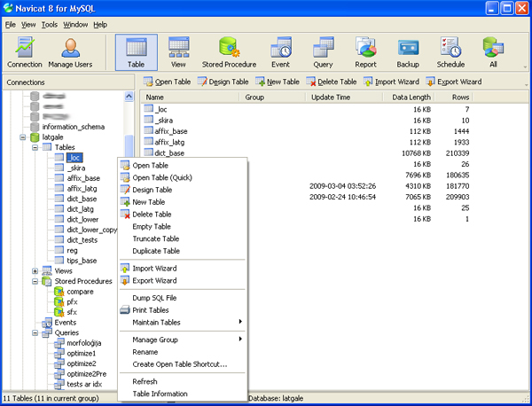The height and width of the screenshot is (406, 532).
Task: Open the Schedule toolbar icon
Action: (450, 52)
